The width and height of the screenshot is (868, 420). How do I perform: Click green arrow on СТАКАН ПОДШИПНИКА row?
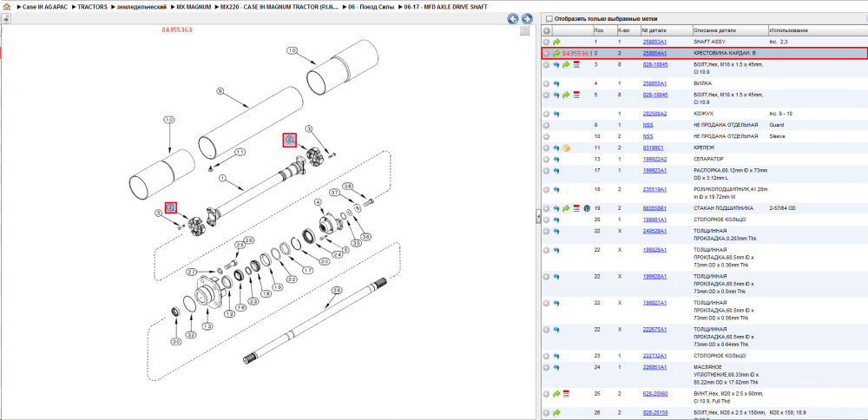click(x=566, y=208)
